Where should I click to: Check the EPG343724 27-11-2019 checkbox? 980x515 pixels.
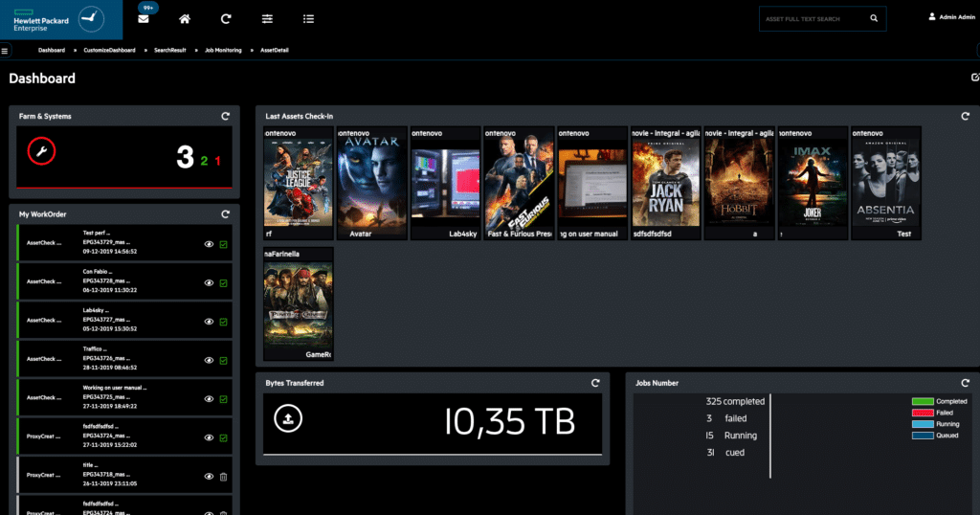[223, 438]
